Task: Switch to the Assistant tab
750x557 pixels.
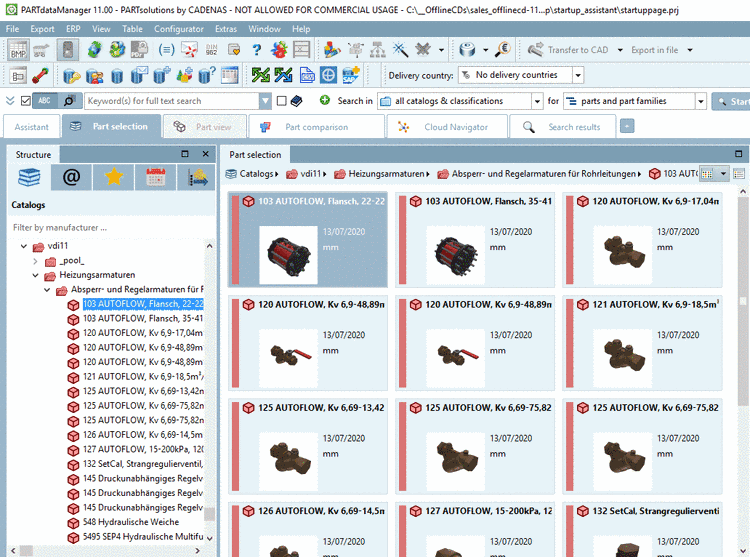Action: click(x=32, y=127)
